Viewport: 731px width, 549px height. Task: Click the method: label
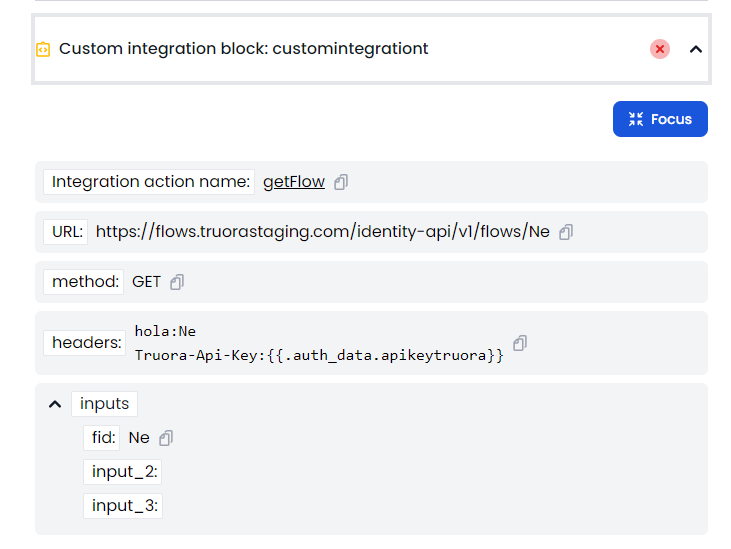[x=83, y=281]
